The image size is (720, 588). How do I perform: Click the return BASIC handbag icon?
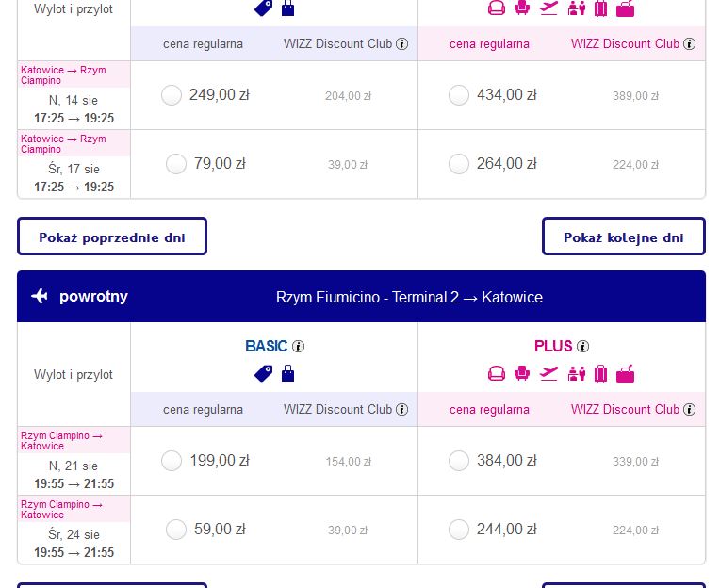[288, 374]
